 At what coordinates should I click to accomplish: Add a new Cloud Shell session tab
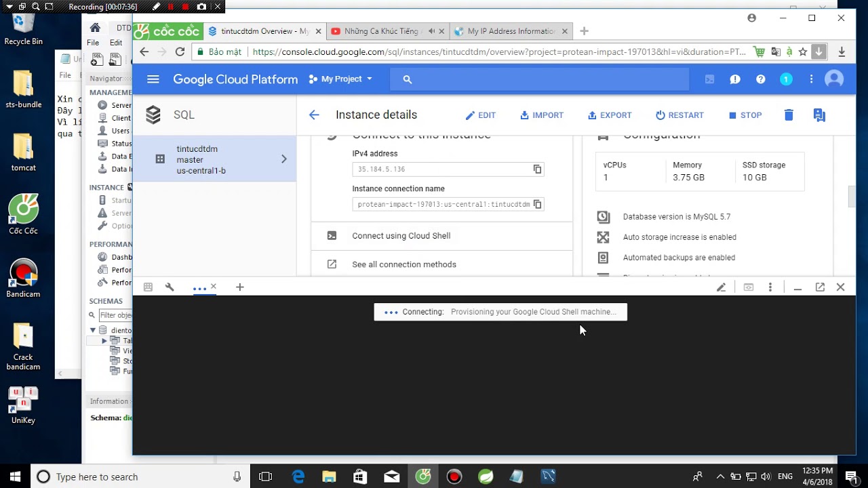[239, 287]
